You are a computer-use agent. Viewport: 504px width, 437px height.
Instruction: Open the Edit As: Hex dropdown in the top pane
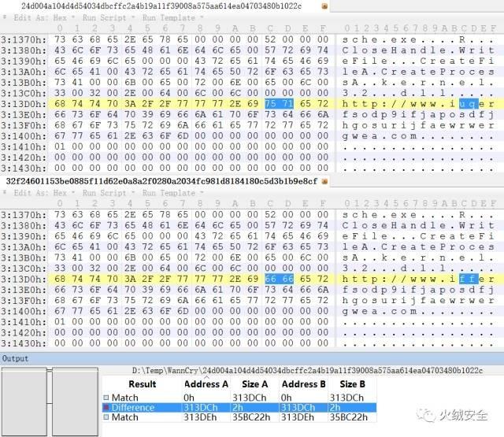click(x=44, y=17)
